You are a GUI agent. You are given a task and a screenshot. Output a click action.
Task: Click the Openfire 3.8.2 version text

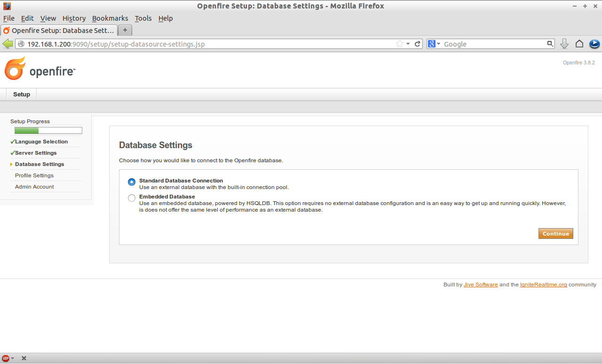pyautogui.click(x=579, y=63)
